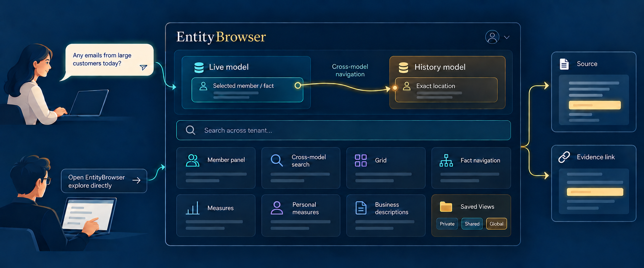Click the user profile avatar icon
Image resolution: width=644 pixels, height=268 pixels.
[492, 37]
